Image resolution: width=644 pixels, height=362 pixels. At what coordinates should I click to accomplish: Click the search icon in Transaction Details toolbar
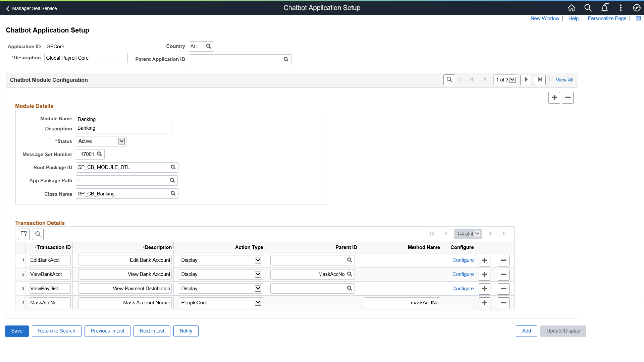(38, 234)
